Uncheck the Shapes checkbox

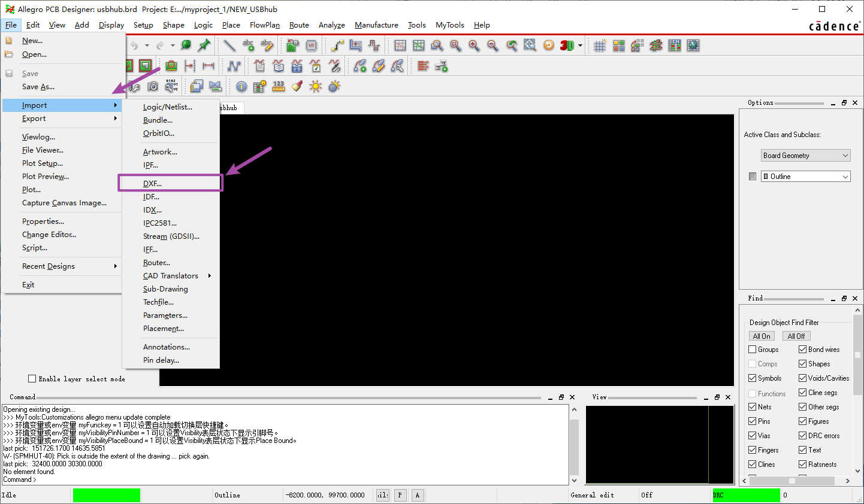coord(803,364)
